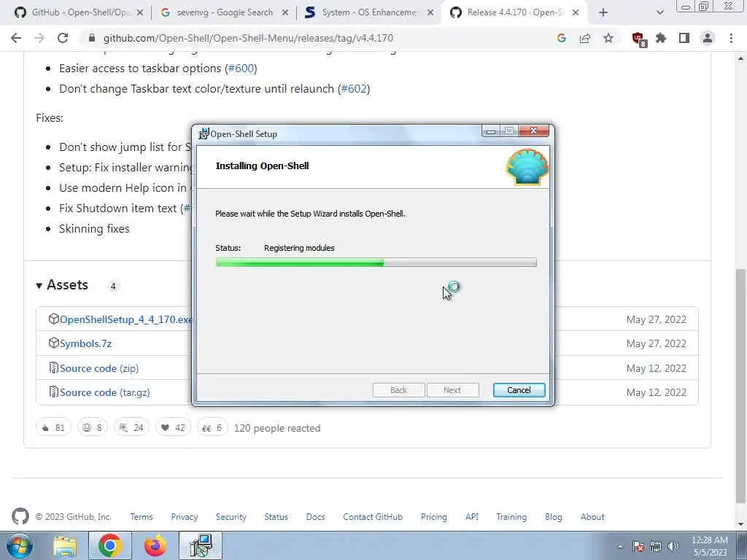747x560 pixels.
Task: Show hidden tray icons arrow
Action: (620, 546)
